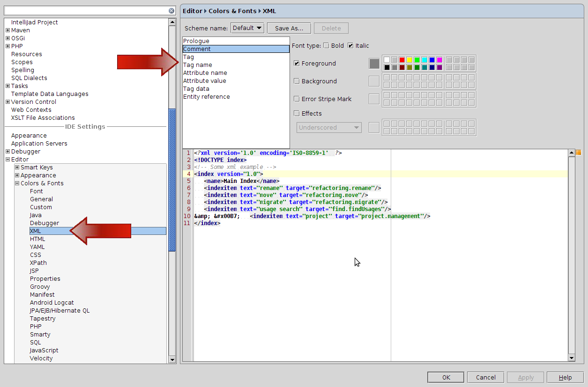Select HTML under Colors & Fonts
This screenshot has width=588, height=387.
(37, 239)
